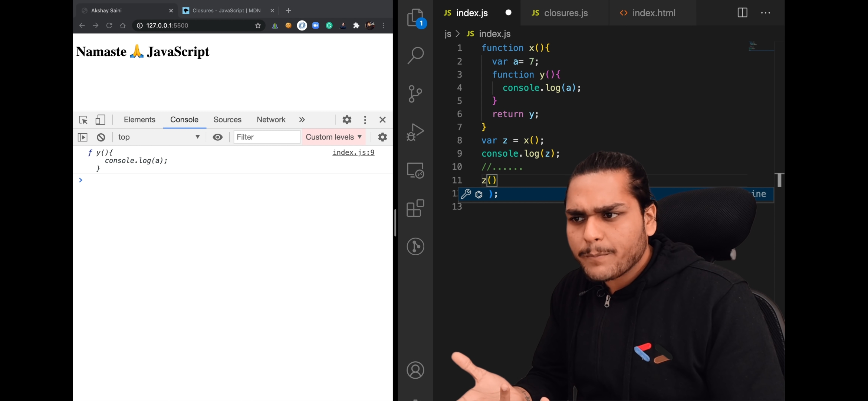Screen dimensions: 868x401
Task: Toggle the inspect element picker
Action: tap(83, 120)
